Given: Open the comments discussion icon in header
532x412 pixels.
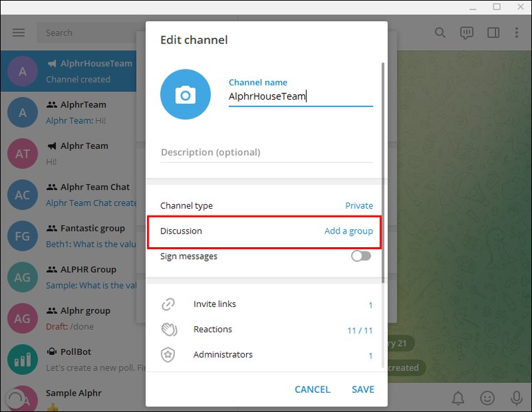Looking at the screenshot, I should tap(467, 33).
